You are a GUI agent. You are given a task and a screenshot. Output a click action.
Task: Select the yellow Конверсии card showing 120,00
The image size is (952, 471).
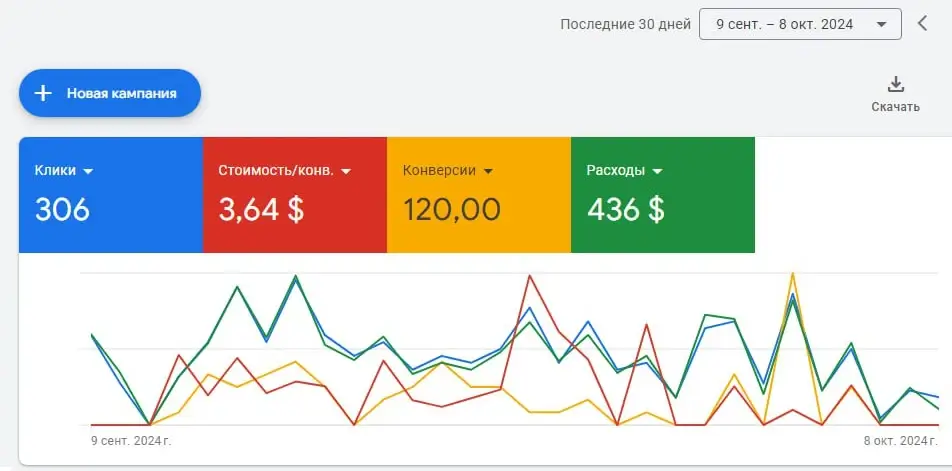(x=479, y=195)
